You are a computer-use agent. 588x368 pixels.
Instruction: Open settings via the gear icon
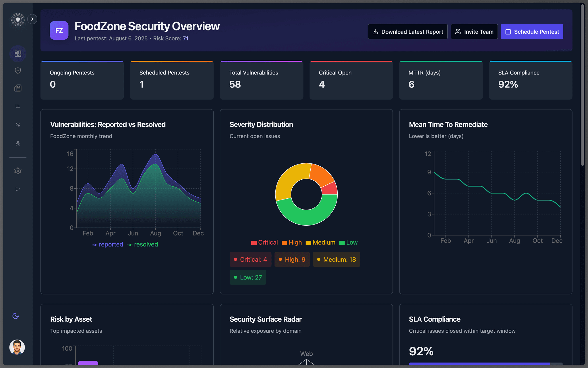tap(18, 171)
